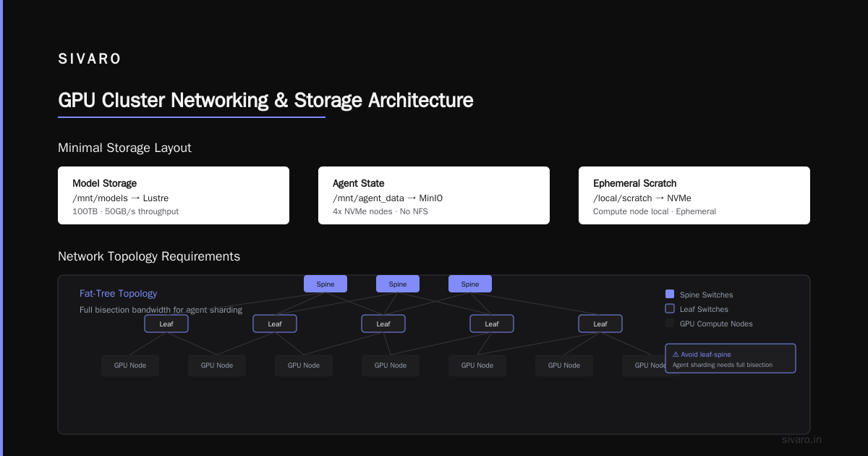This screenshot has height=456, width=868.
Task: Select the Ephemeral Scratch card
Action: [694, 195]
